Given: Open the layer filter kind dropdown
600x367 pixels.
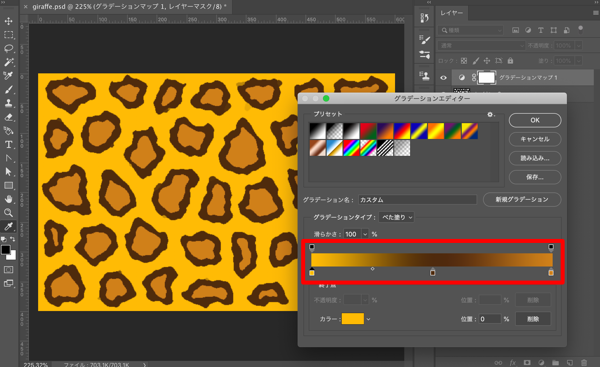Looking at the screenshot, I should pos(471,30).
